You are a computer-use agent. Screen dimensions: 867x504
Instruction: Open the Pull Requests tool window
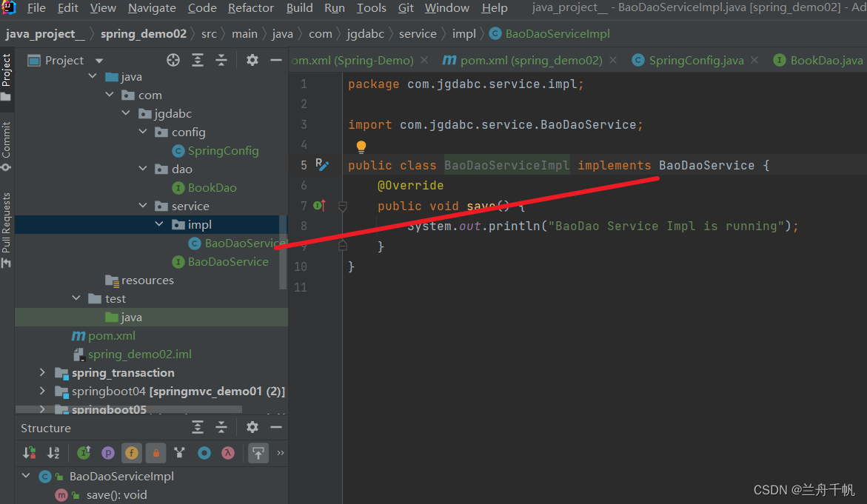[7, 229]
